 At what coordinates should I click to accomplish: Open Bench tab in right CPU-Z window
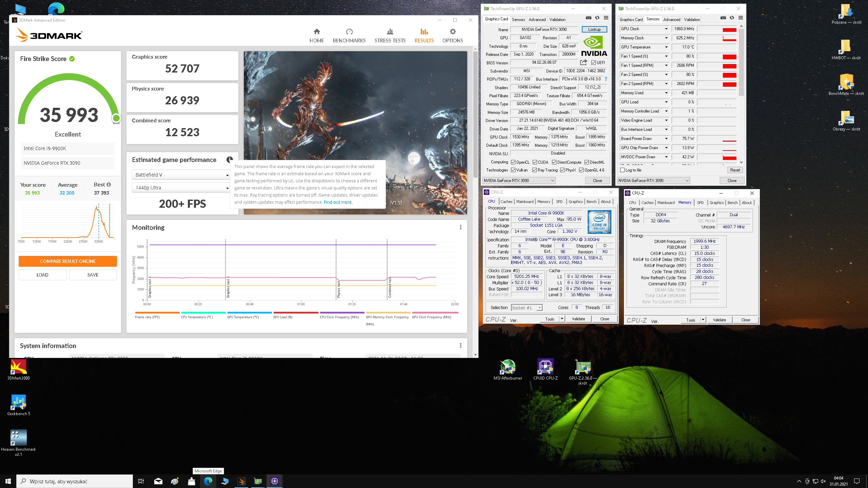[x=732, y=203]
